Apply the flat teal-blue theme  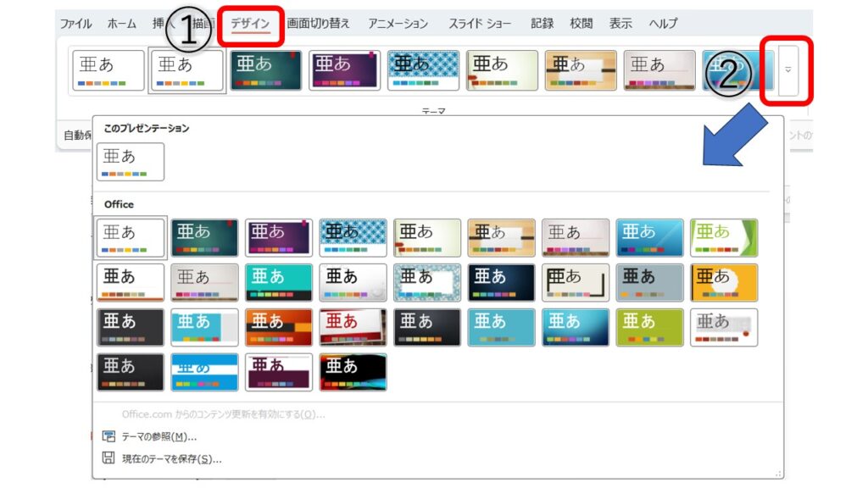[x=501, y=328]
